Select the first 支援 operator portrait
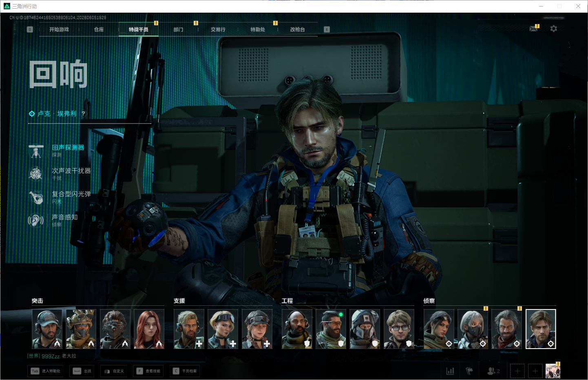The width and height of the screenshot is (588, 380). (189, 329)
